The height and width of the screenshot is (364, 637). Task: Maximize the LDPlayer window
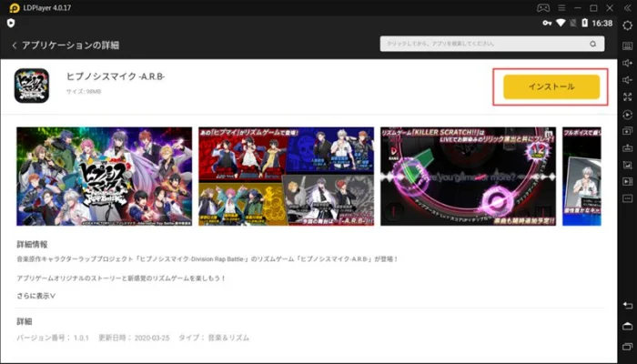[593, 7]
